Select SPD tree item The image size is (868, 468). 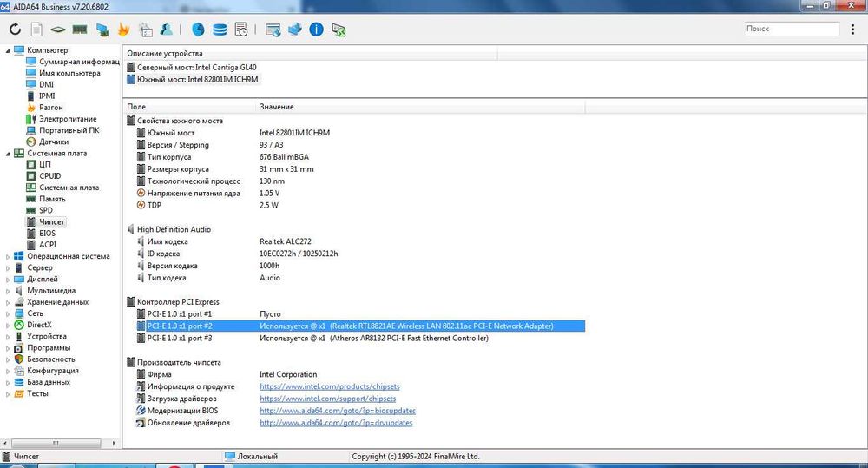39,210
